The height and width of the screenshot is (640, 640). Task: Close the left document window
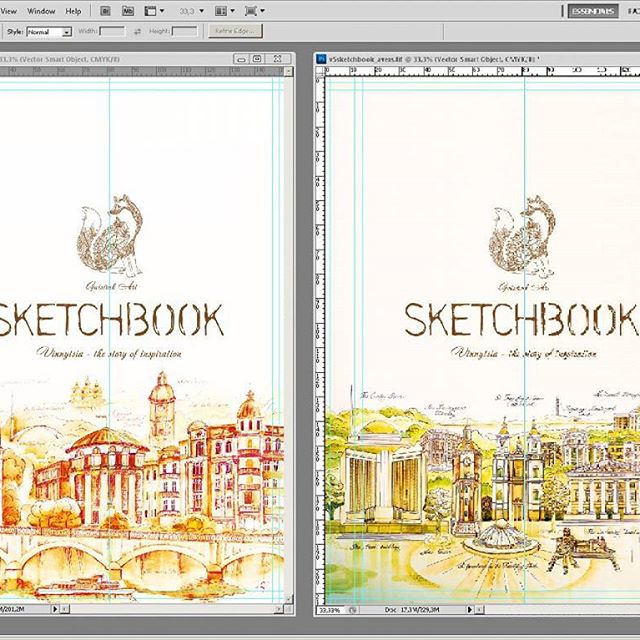(x=278, y=59)
